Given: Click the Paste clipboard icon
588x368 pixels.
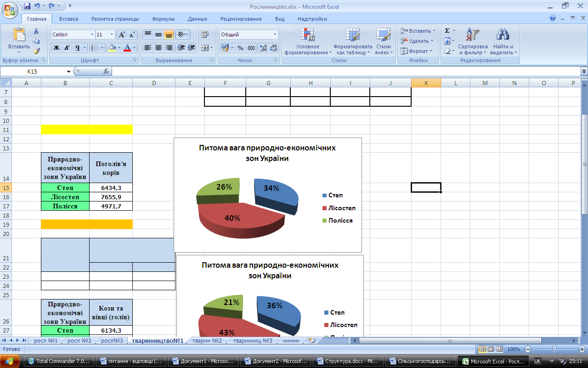Looking at the screenshot, I should click(19, 35).
